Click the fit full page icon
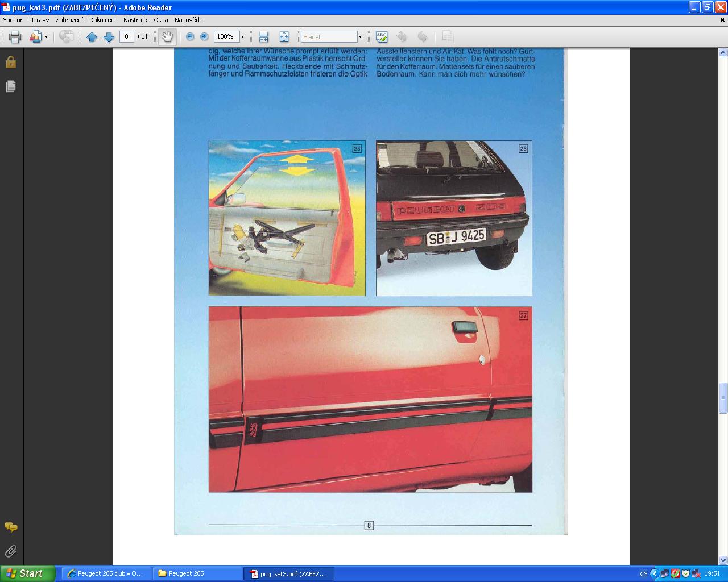Viewport: 728px width, 582px height. [284, 37]
